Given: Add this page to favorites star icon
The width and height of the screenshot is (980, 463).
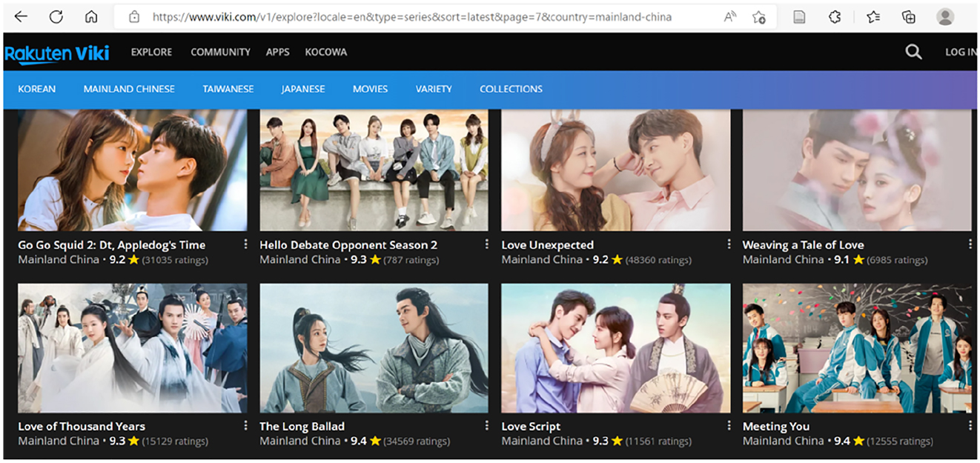Looking at the screenshot, I should pyautogui.click(x=759, y=16).
